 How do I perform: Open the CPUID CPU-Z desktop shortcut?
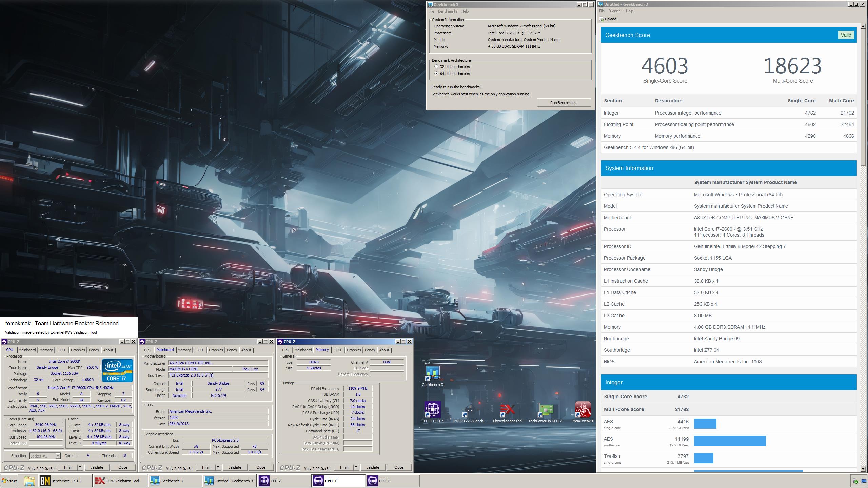432,412
